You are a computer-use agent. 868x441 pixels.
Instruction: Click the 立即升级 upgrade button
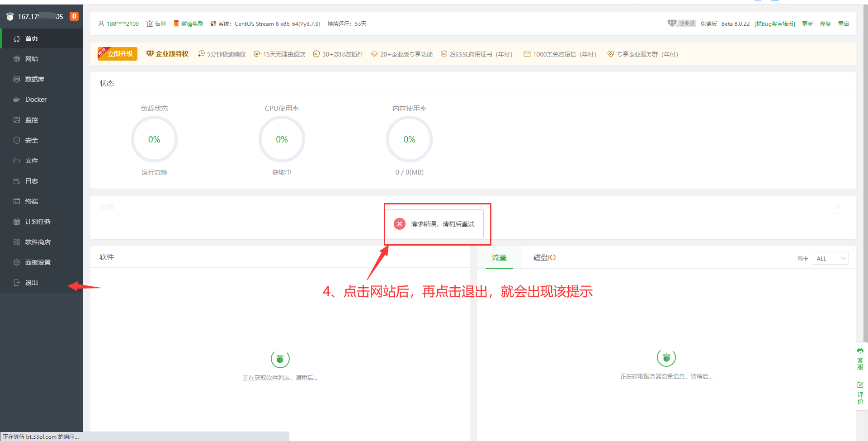click(x=118, y=54)
